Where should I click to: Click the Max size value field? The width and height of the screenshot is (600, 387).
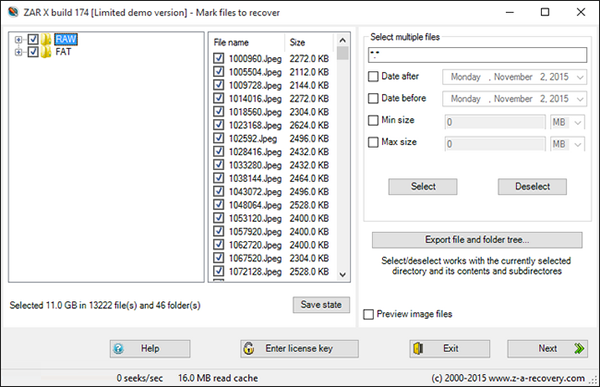point(495,144)
